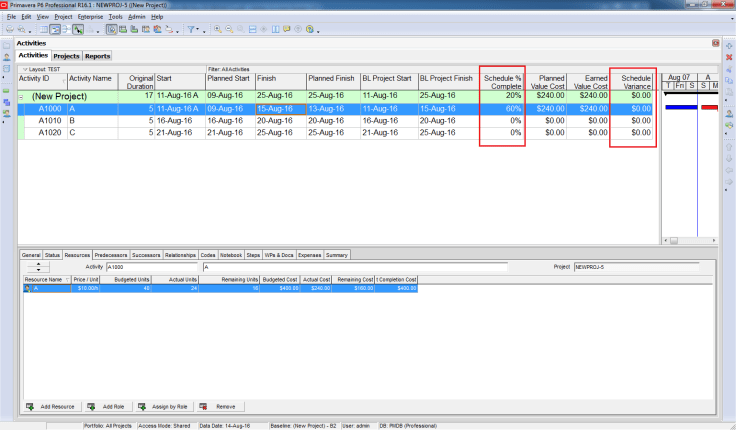This screenshot has width=736, height=430.
Task: Open the Admin menu
Action: point(137,16)
